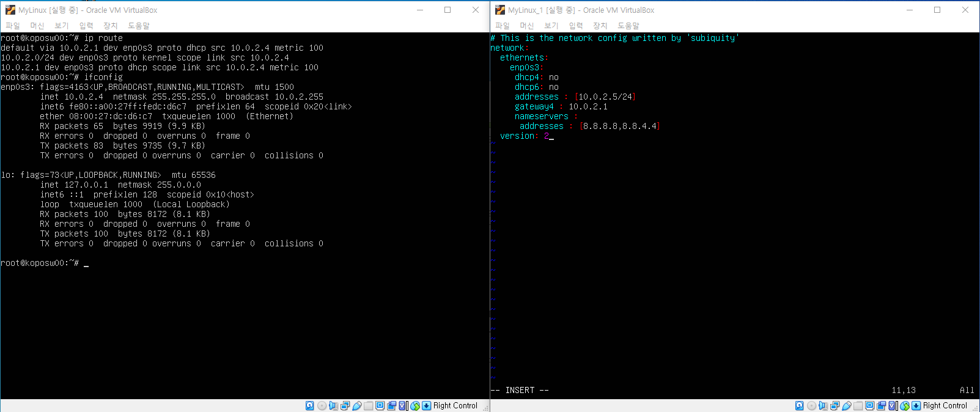
Task: Click 'nameservers :' config line
Action: pos(547,116)
